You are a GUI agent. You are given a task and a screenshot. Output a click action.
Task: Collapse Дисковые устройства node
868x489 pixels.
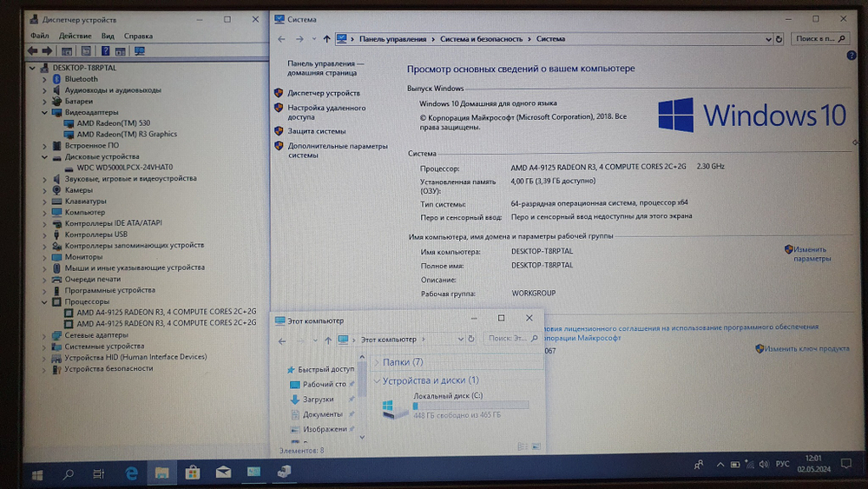44,157
